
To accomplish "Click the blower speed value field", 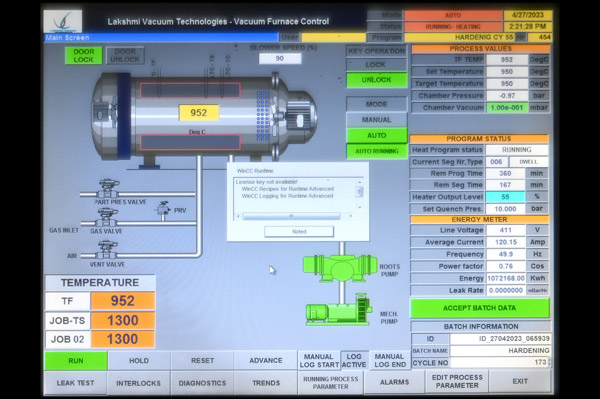I will 280,59.
